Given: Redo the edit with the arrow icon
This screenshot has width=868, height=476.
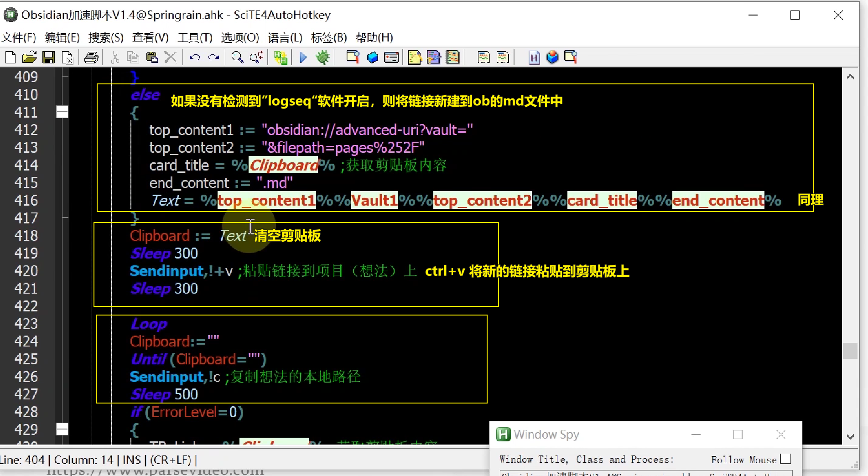Looking at the screenshot, I should pyautogui.click(x=213, y=57).
